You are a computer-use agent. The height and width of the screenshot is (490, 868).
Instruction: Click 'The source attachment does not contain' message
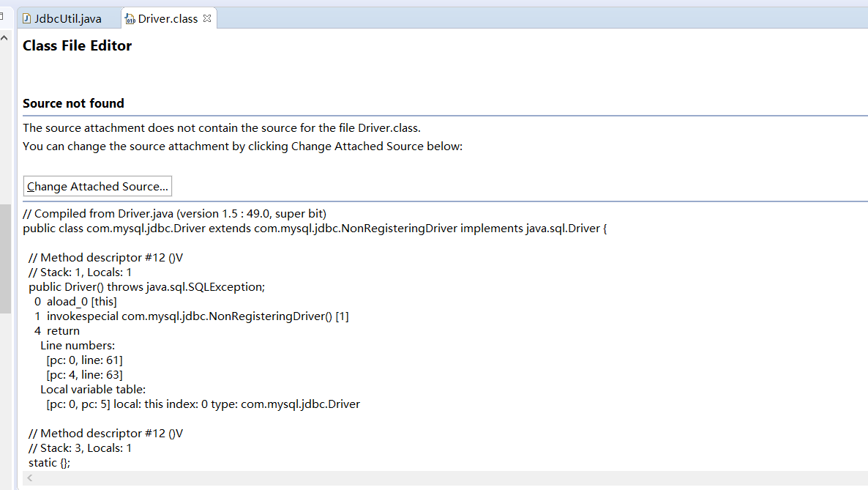[222, 128]
